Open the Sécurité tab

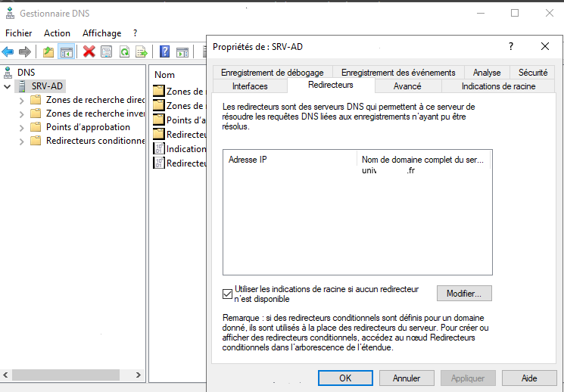[x=533, y=73]
